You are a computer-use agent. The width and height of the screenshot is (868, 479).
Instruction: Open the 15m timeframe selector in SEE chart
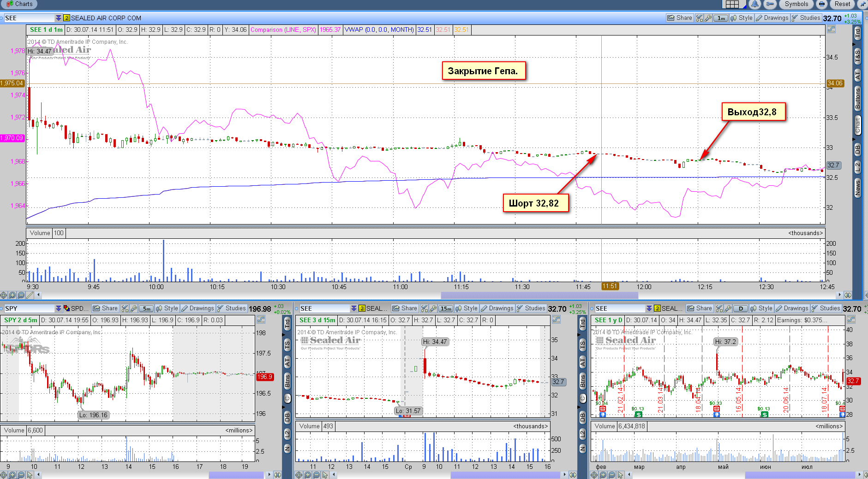coord(446,308)
